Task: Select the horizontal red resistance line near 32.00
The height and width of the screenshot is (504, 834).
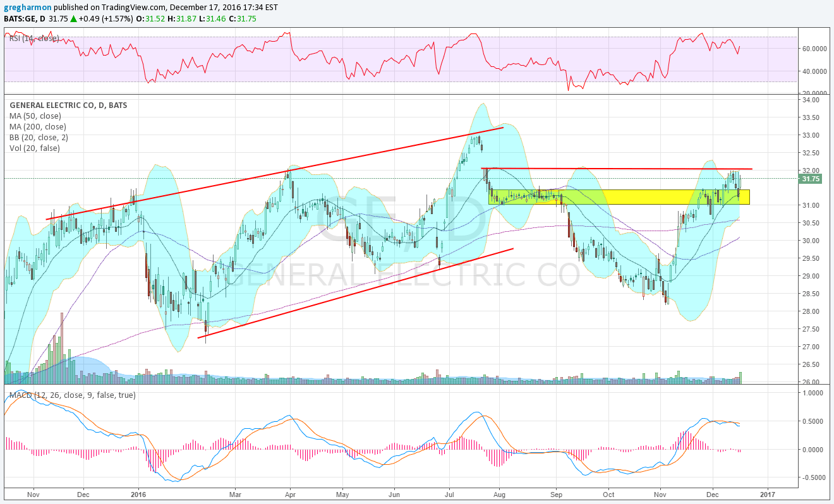Action: [617, 169]
